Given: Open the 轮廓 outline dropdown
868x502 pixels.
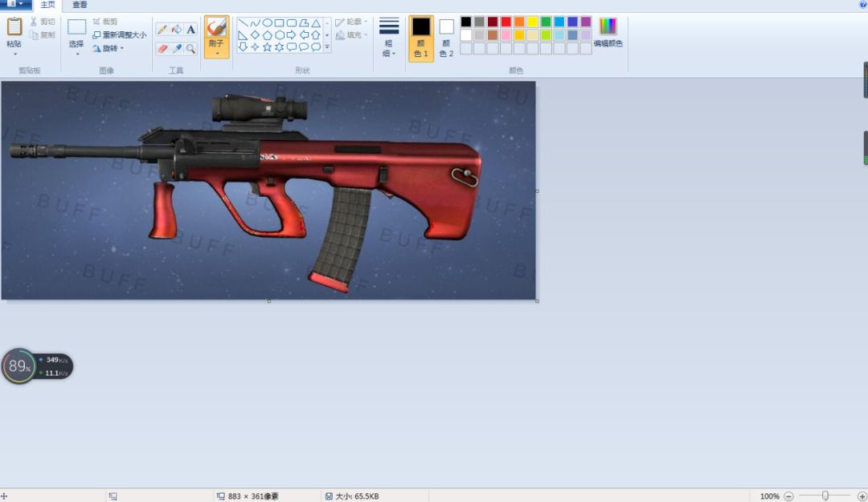Looking at the screenshot, I should click(x=351, y=22).
